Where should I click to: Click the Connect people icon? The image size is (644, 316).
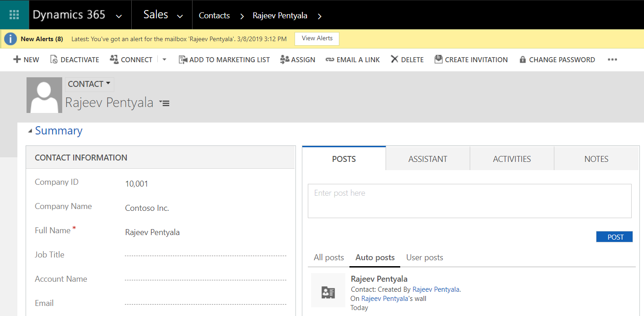[114, 59]
